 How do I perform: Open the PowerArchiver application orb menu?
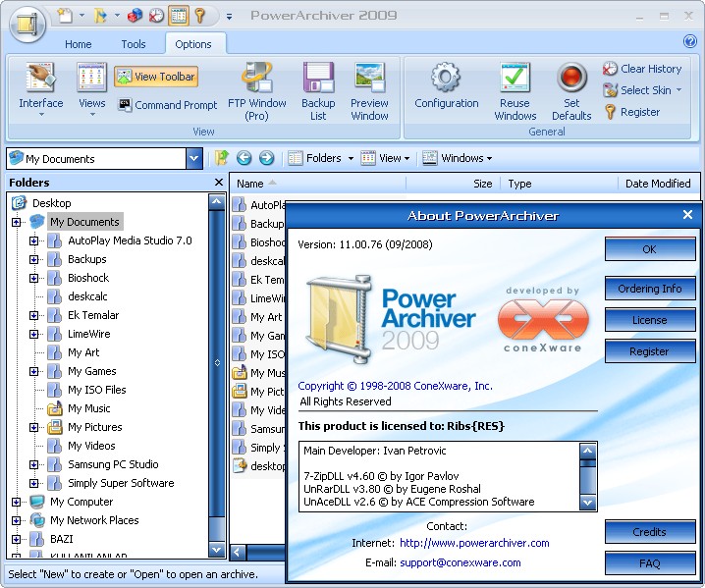pyautogui.click(x=27, y=24)
